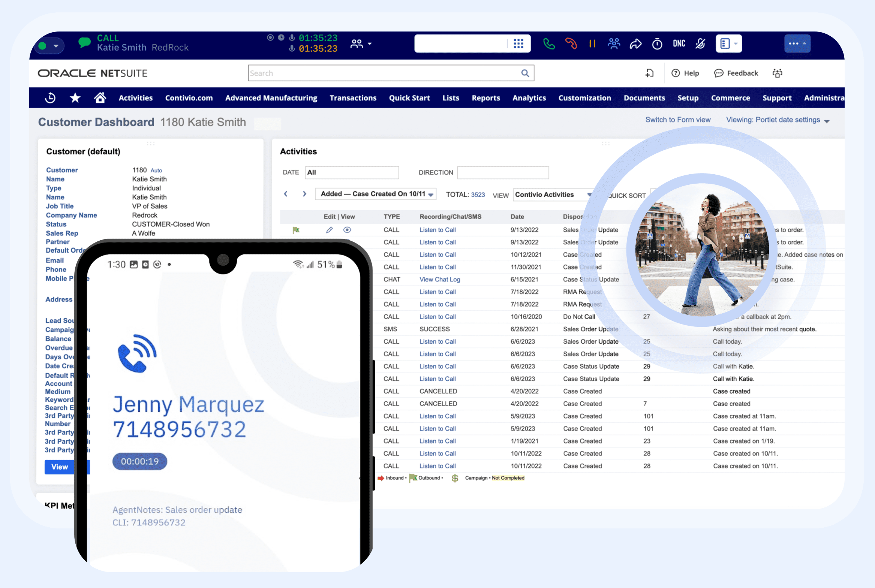The width and height of the screenshot is (875, 588).
Task: Click the call timer 00:00:19 on phone
Action: pyautogui.click(x=139, y=461)
